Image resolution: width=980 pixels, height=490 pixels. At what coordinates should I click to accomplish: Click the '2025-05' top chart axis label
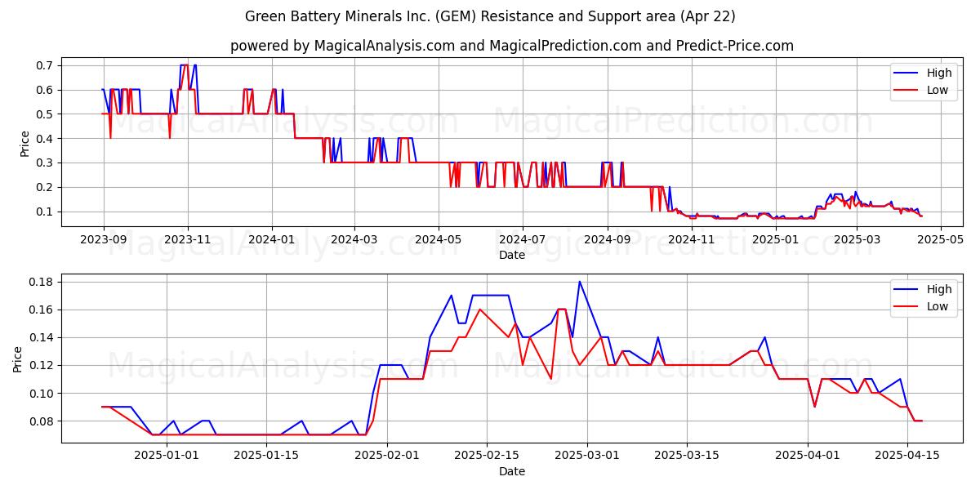coord(941,240)
